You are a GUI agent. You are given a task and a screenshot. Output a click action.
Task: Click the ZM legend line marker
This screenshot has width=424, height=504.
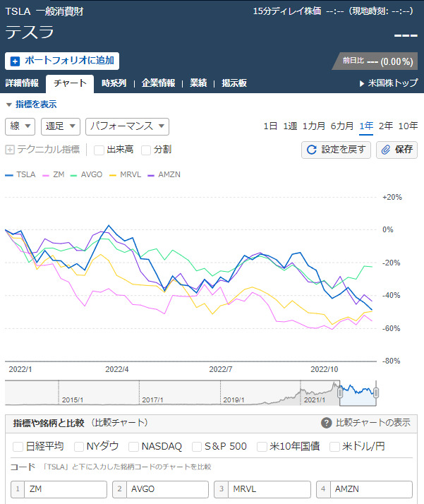(47, 174)
